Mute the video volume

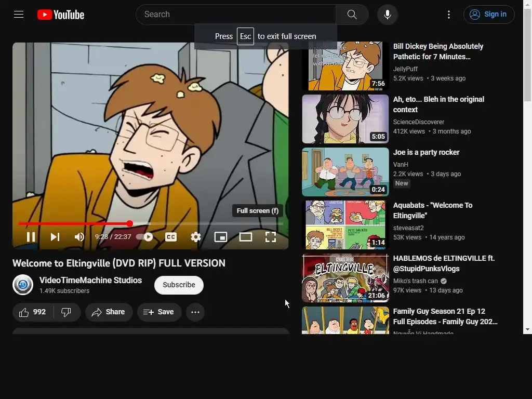tap(79, 237)
